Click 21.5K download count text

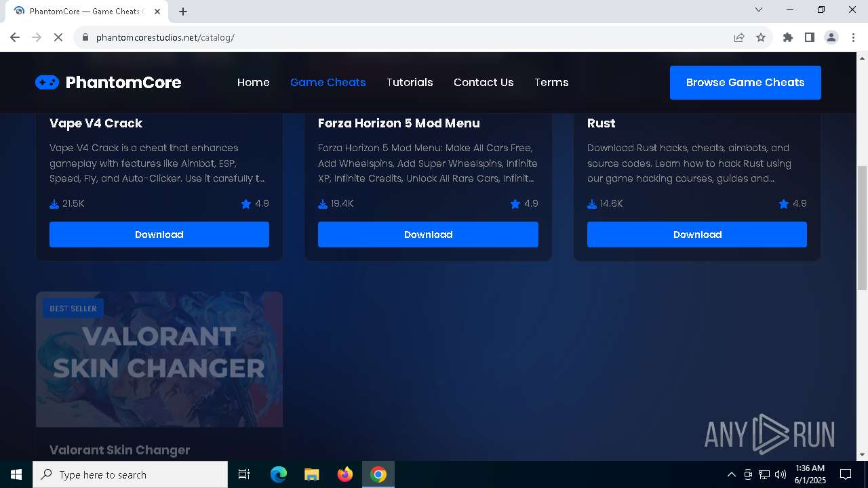pyautogui.click(x=73, y=204)
